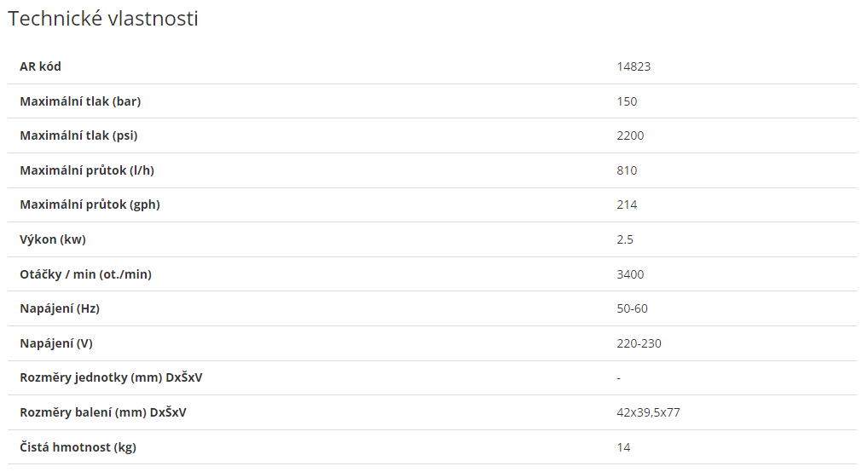Click the 2.5 power value
Viewport: 868px width, 472px height.
[625, 239]
